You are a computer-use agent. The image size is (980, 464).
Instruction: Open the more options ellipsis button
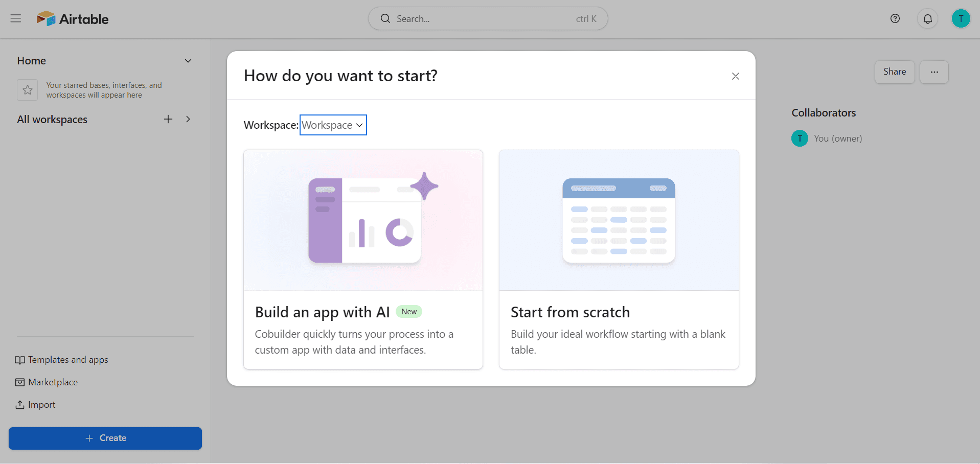934,72
